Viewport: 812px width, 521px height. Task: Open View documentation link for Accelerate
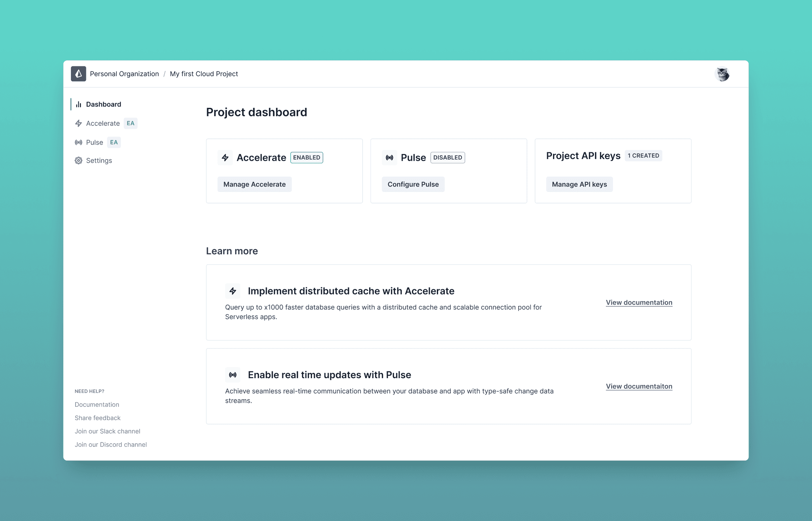coord(639,302)
